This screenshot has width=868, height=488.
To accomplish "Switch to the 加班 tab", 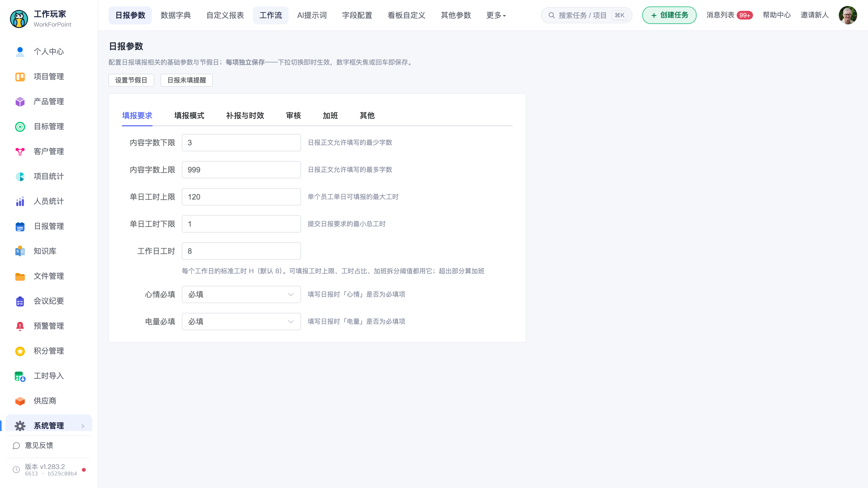I will (x=330, y=115).
